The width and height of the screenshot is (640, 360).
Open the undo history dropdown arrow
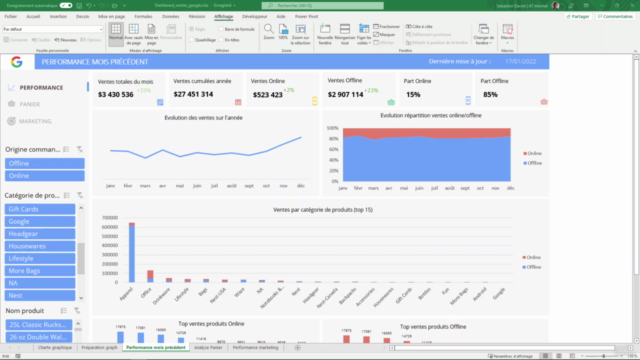(94, 6)
